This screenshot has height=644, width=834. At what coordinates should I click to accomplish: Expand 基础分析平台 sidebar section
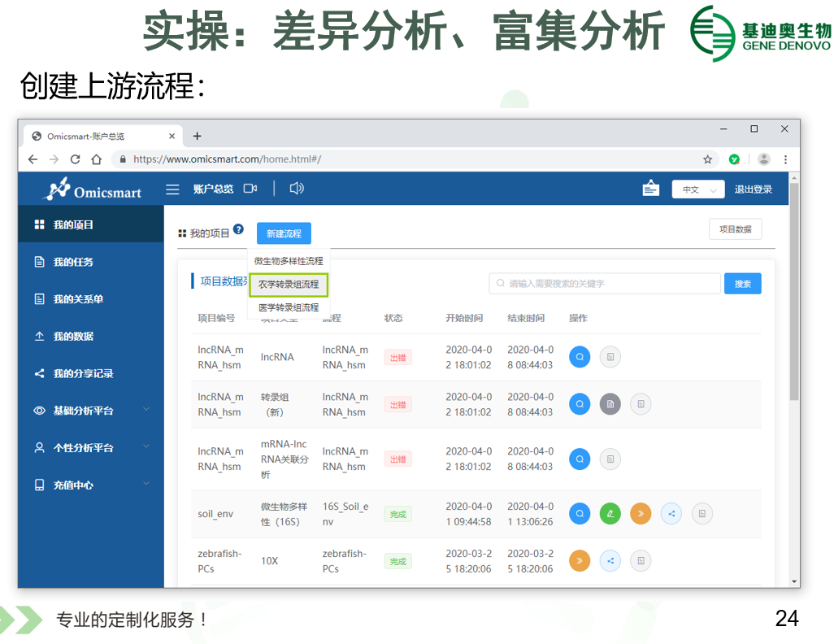[91, 411]
